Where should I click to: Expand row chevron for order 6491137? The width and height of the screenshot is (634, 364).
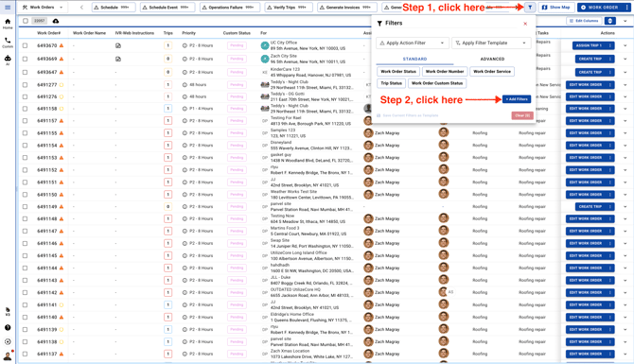tap(625, 354)
